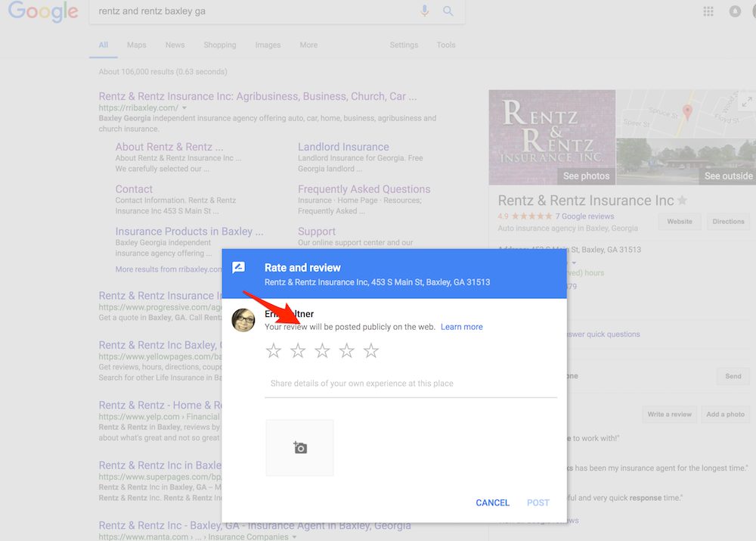Open the search Settings menu
This screenshot has height=541, width=756.
[x=404, y=45]
